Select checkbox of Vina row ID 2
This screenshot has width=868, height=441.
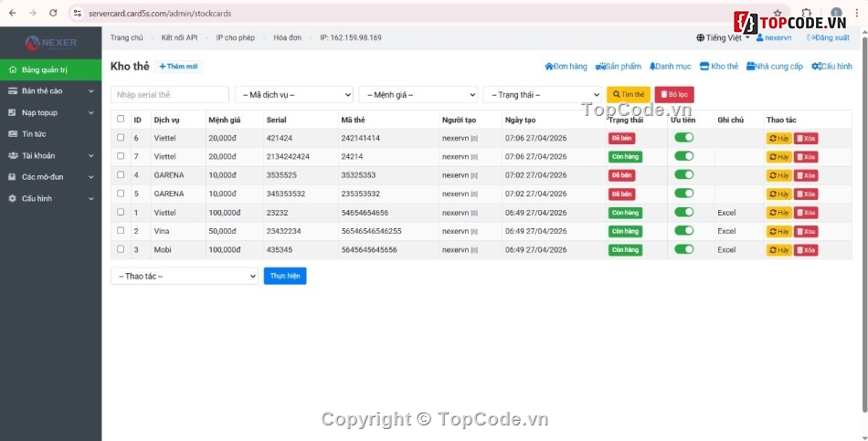click(121, 231)
